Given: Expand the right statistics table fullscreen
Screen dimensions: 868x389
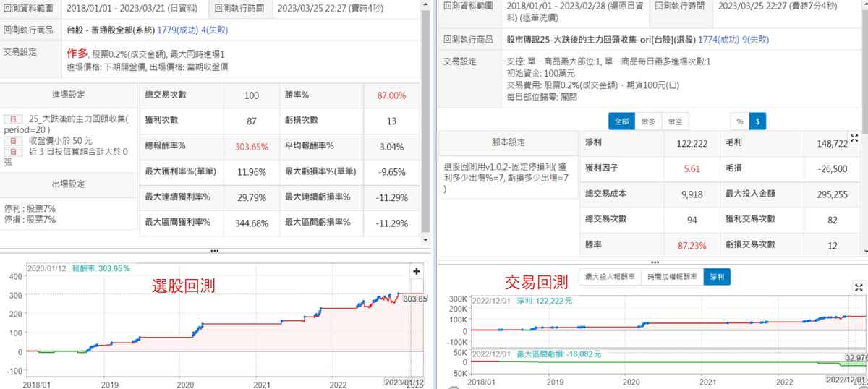Looking at the screenshot, I should point(854,138).
